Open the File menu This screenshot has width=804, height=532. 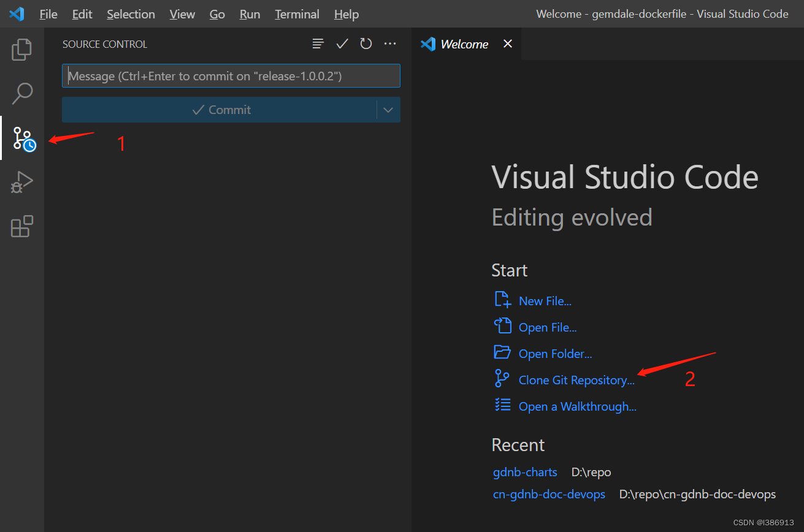tap(48, 14)
